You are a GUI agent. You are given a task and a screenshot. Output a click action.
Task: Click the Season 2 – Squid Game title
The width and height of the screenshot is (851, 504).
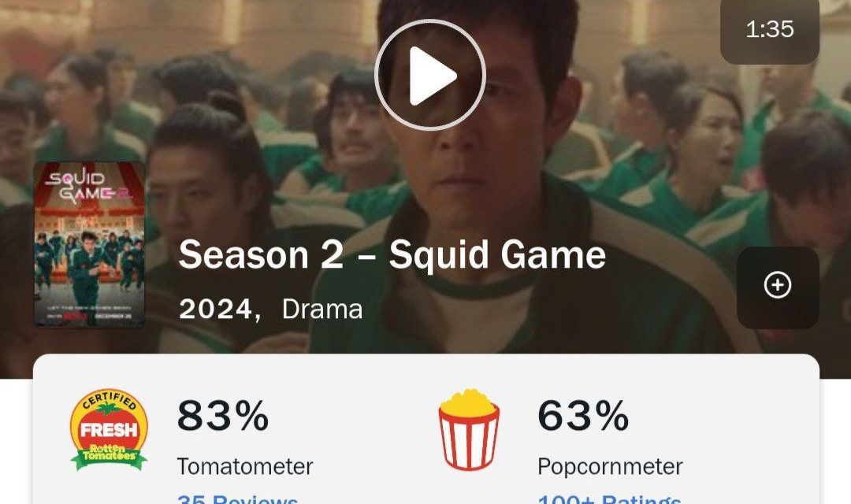(392, 254)
